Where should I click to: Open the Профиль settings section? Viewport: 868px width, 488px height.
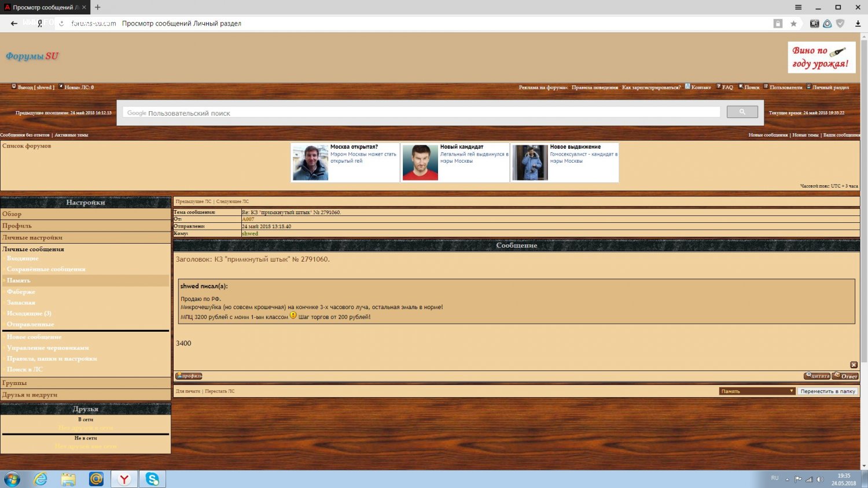pyautogui.click(x=17, y=226)
